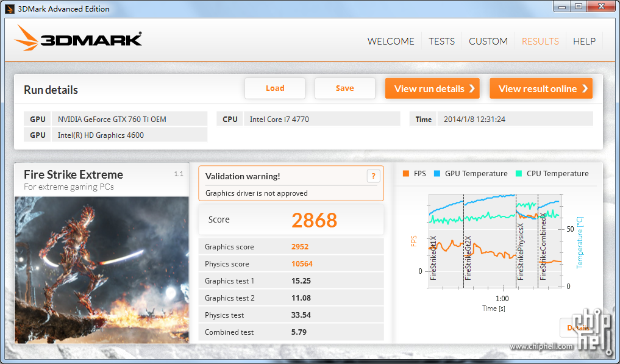The height and width of the screenshot is (364, 620).
Task: Click the FireStrikeGt2X chart section label
Action: [468, 258]
